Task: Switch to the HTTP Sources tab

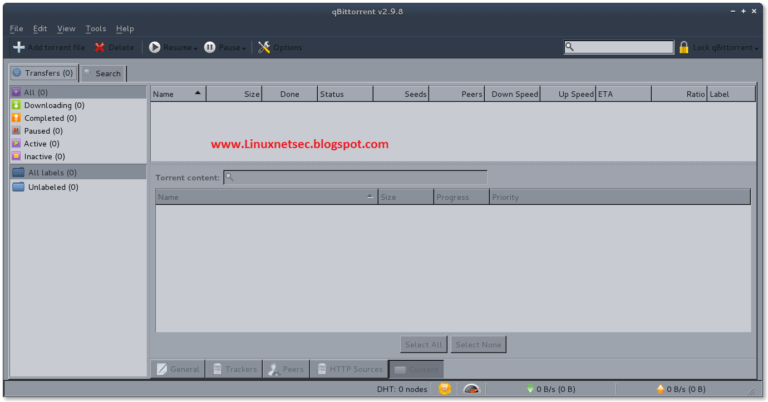Action: click(x=349, y=369)
